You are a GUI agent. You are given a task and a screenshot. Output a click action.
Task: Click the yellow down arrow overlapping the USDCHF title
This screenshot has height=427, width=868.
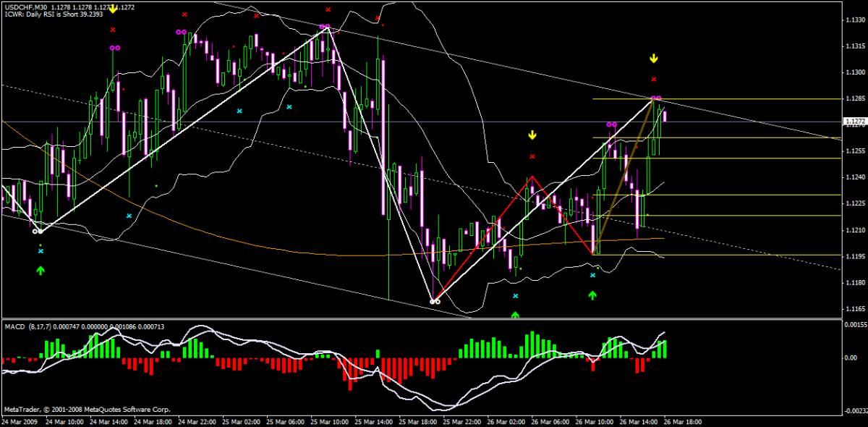click(113, 9)
